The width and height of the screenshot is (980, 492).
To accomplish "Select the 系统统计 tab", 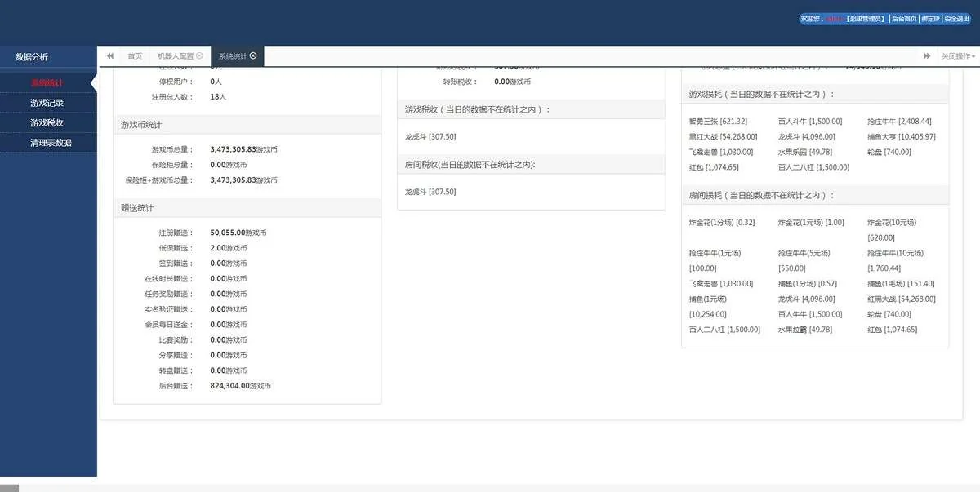I will pos(232,56).
